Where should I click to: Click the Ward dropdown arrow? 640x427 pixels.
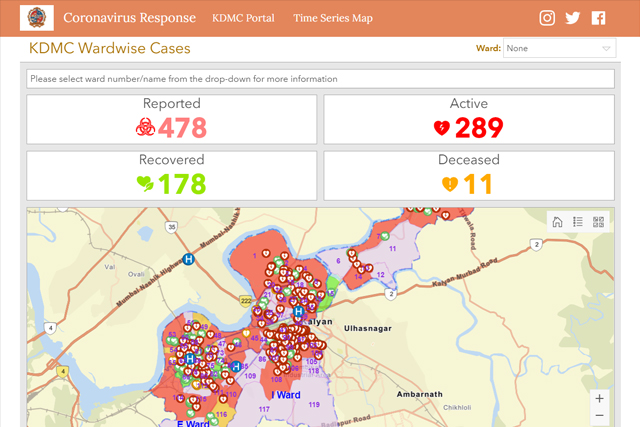tap(606, 48)
